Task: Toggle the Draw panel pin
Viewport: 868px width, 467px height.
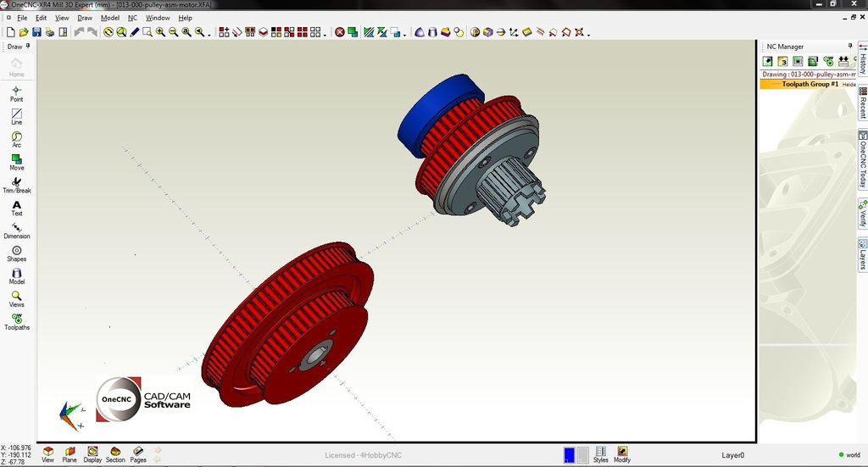Action: coord(28,47)
